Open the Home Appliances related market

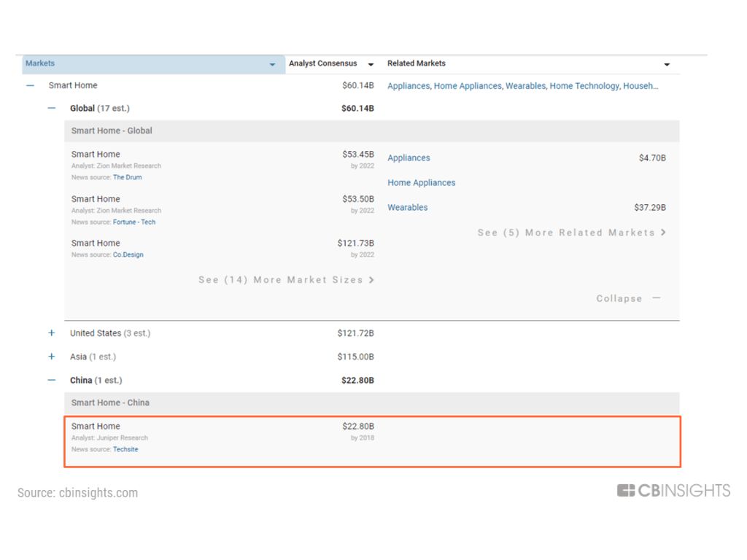click(421, 183)
